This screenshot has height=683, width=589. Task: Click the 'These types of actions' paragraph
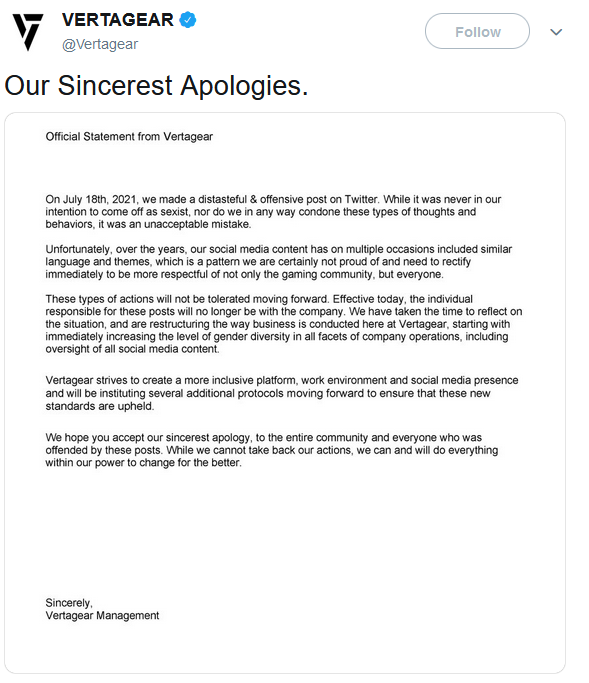click(284, 324)
